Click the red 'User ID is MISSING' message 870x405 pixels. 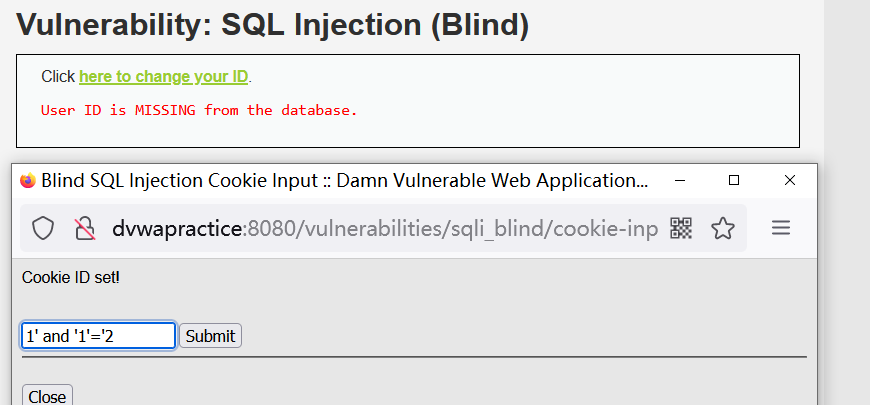tap(199, 110)
